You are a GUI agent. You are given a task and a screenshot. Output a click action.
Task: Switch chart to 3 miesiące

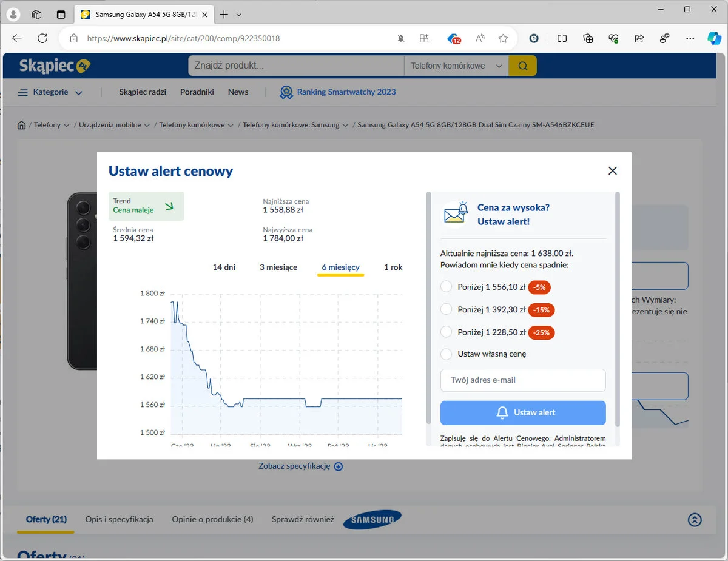[278, 267]
